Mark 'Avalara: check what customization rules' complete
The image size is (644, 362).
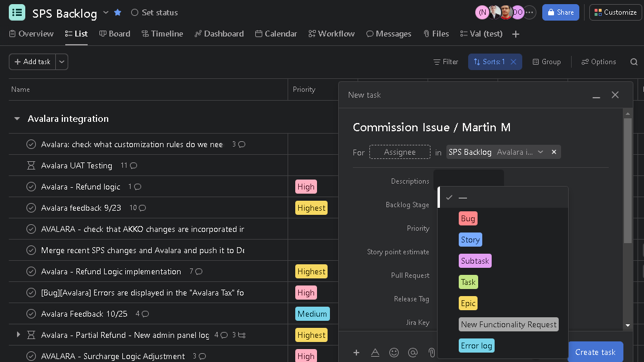[31, 144]
